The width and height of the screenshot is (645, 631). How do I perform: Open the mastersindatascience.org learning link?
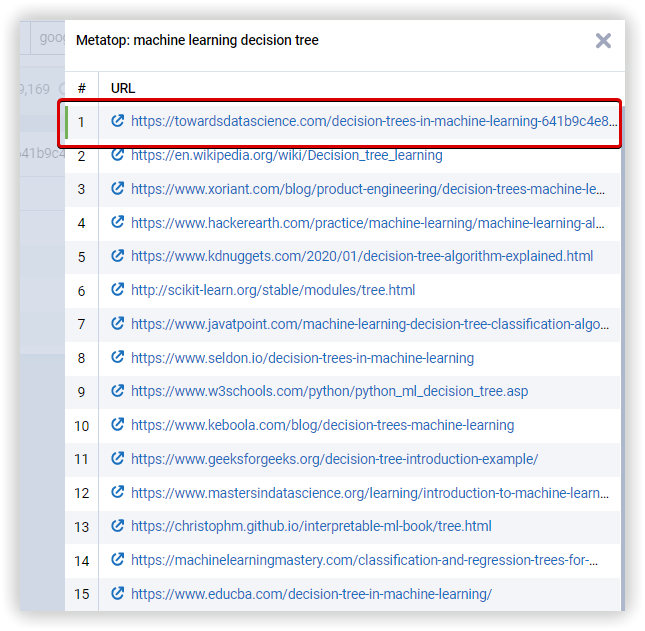[x=369, y=493]
